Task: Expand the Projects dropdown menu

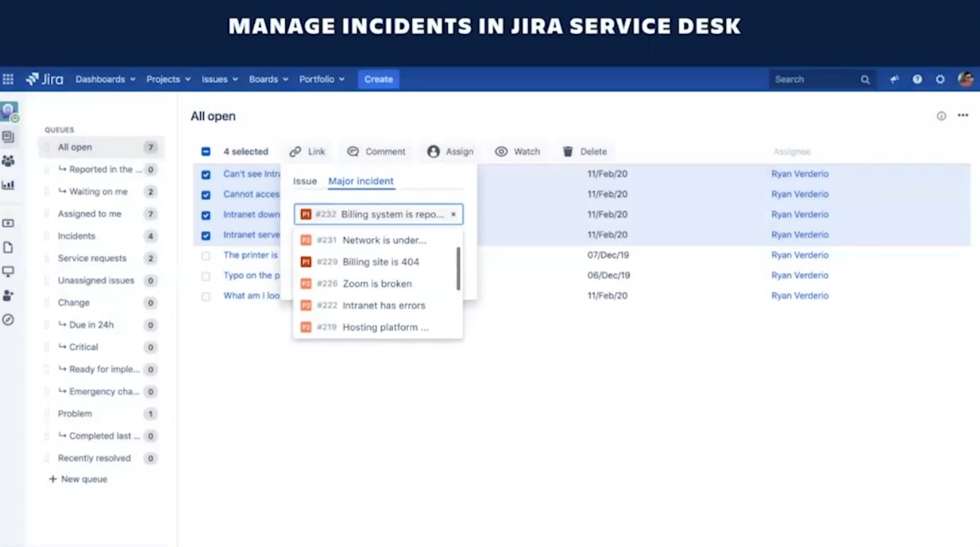Action: [x=168, y=79]
